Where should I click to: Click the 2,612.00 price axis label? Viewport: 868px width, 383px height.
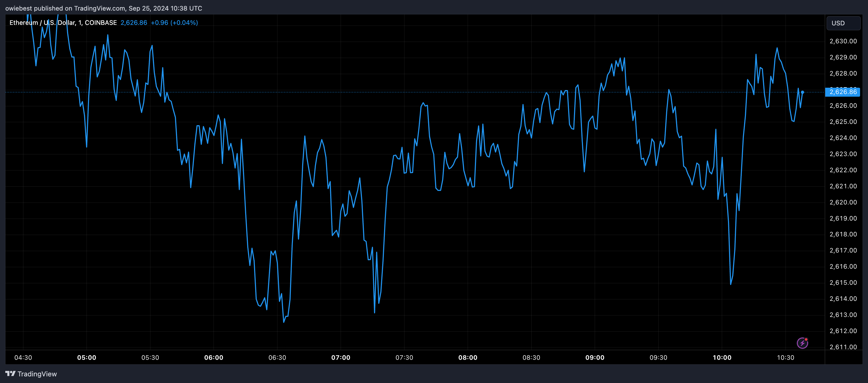pyautogui.click(x=843, y=331)
